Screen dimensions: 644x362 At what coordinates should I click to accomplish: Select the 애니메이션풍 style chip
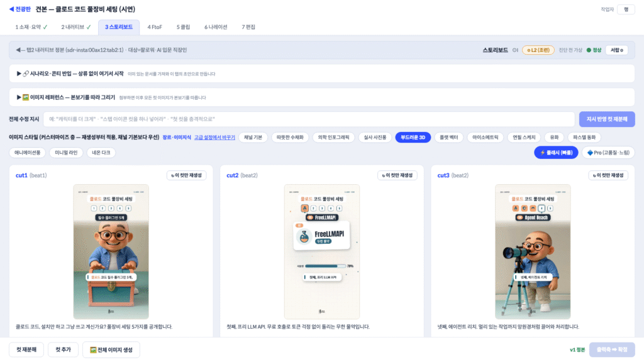point(28,153)
